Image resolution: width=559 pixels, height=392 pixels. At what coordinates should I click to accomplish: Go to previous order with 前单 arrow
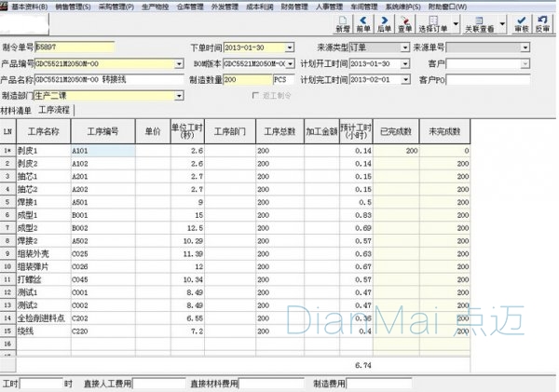point(363,24)
